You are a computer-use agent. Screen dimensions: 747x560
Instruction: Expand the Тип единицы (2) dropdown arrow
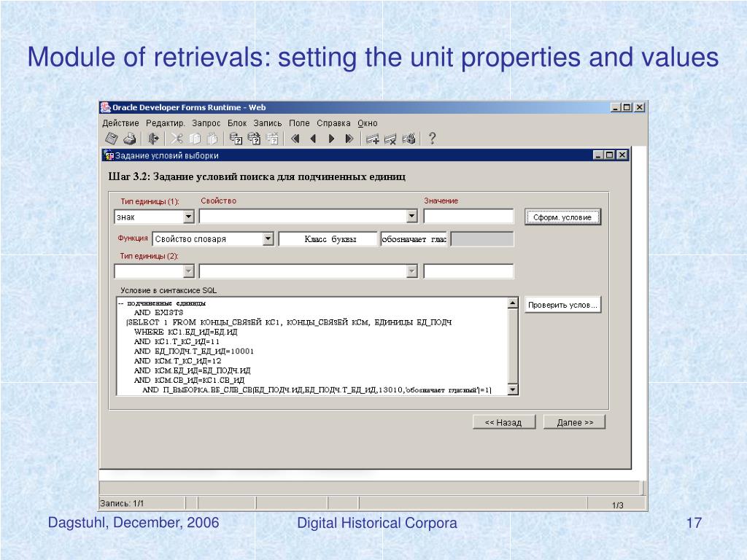189,271
